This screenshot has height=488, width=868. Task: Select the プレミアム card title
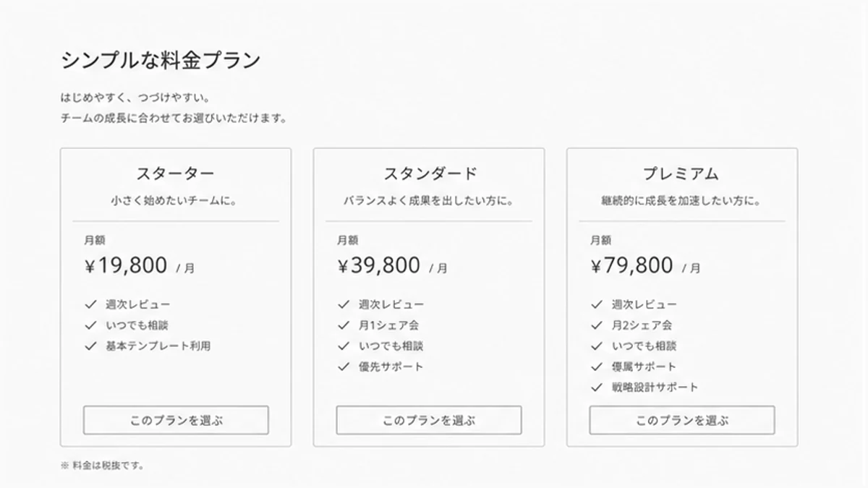[x=682, y=174]
